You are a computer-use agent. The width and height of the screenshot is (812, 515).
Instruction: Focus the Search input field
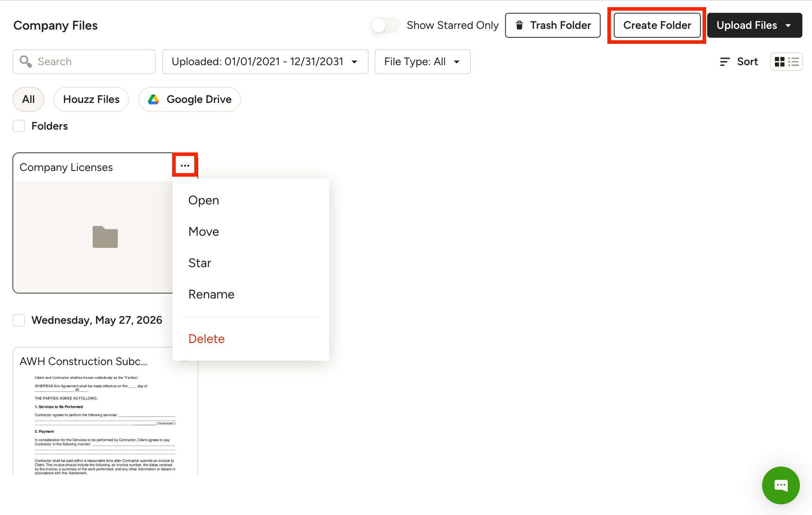pos(84,62)
